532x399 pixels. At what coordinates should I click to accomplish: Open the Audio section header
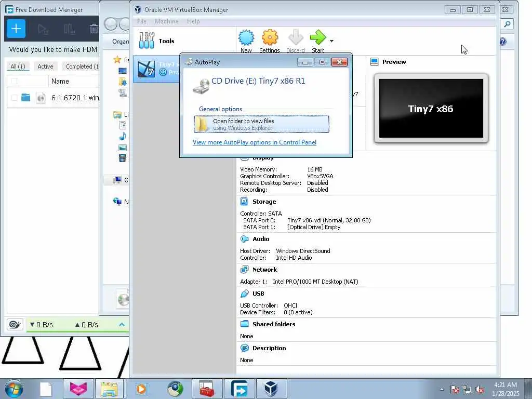coord(261,239)
